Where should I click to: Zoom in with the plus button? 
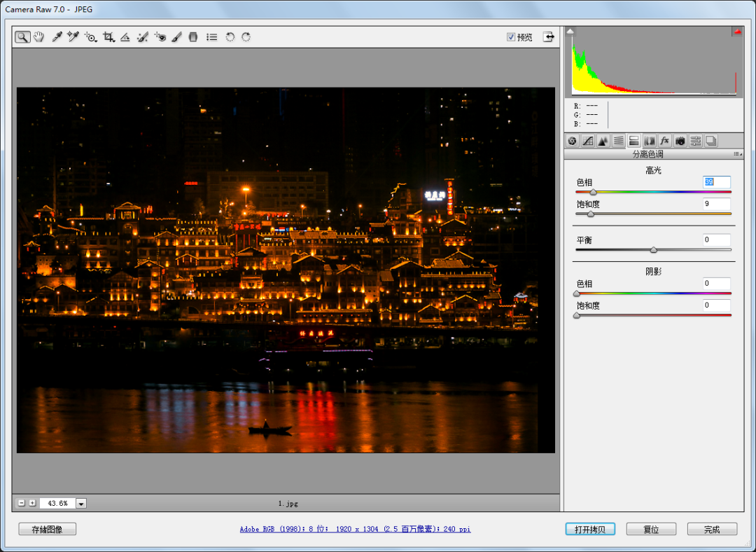pyautogui.click(x=32, y=503)
